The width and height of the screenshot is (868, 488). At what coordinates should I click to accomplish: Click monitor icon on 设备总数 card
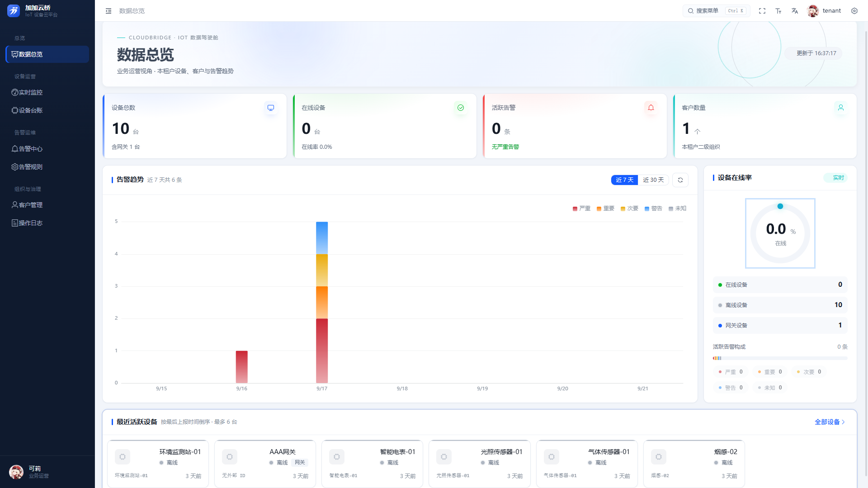tap(271, 108)
